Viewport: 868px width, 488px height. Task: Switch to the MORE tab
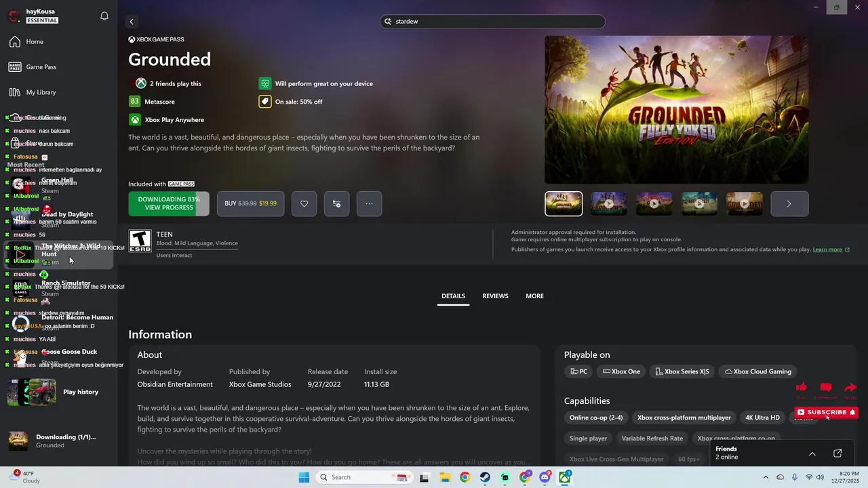(534, 296)
